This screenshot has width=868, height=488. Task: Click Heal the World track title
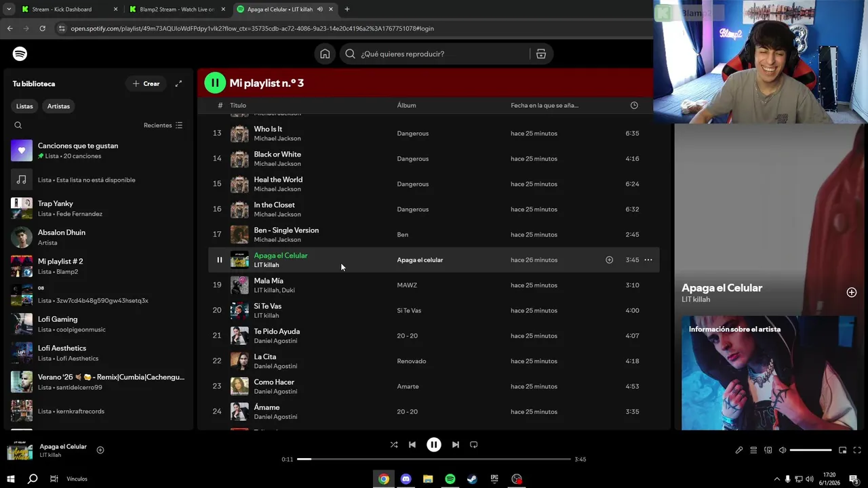tap(278, 180)
